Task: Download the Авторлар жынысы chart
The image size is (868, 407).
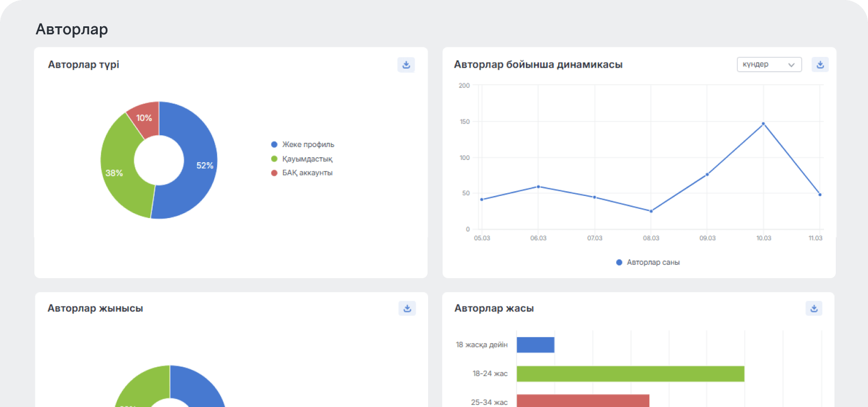Action: pyautogui.click(x=407, y=308)
